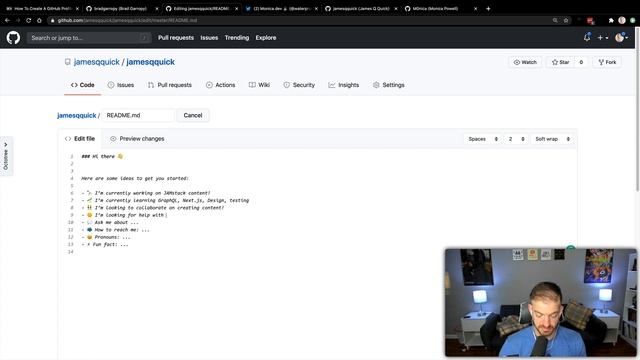
Task: Open the Settings repository tab
Action: coord(389,85)
